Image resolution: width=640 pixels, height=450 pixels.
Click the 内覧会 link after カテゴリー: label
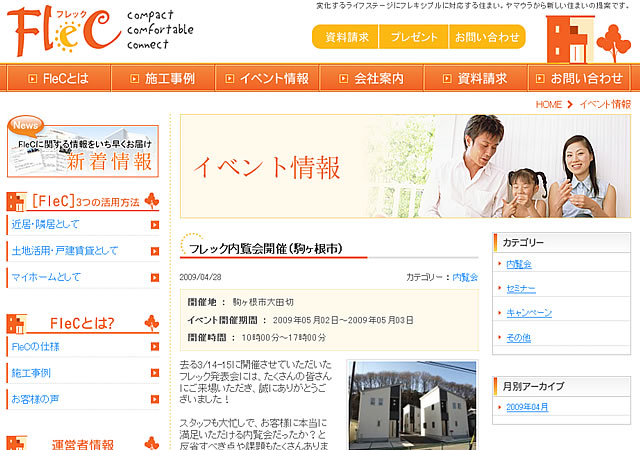465,277
